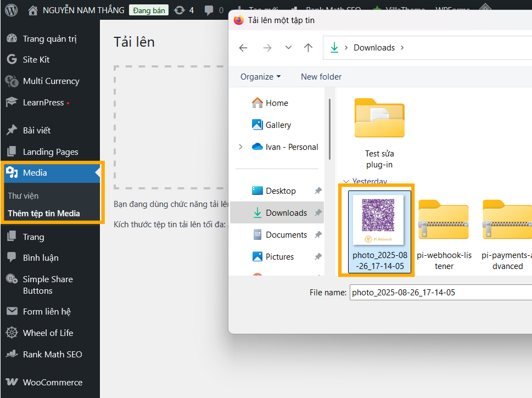Select Downloads in navigation pane
Image resolution: width=532 pixels, height=398 pixels.
point(277,213)
